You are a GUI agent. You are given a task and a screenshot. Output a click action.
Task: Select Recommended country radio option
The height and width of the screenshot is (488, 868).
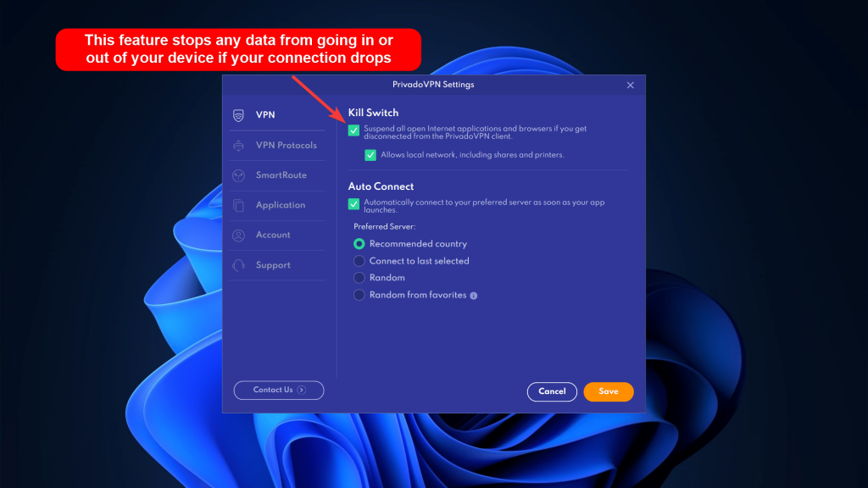pyautogui.click(x=359, y=244)
